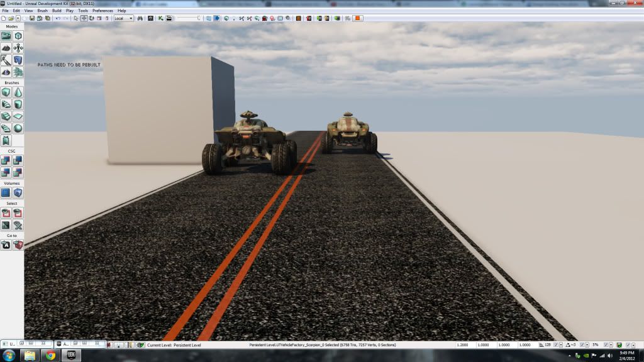Open the Help menu

[x=122, y=11]
